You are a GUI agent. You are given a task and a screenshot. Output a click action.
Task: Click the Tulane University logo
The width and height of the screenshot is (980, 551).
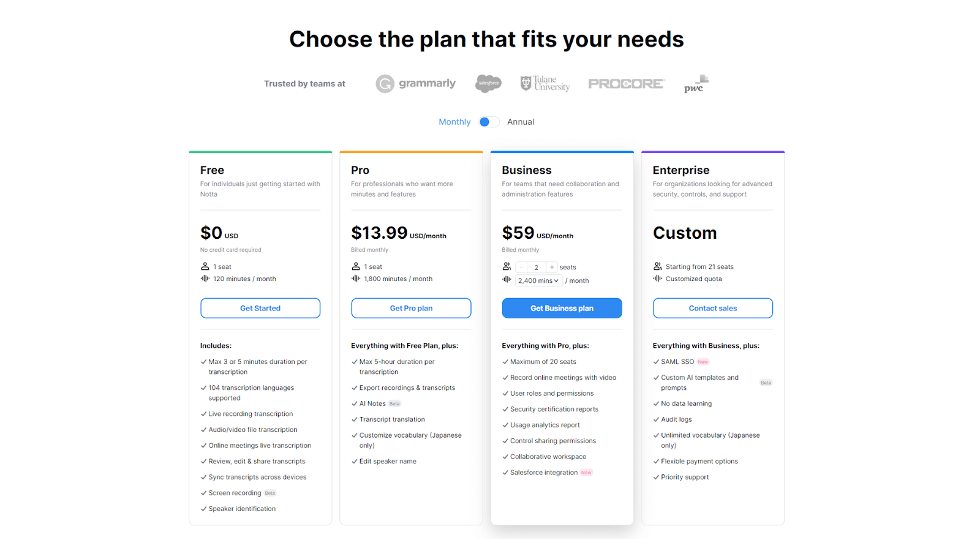(544, 83)
